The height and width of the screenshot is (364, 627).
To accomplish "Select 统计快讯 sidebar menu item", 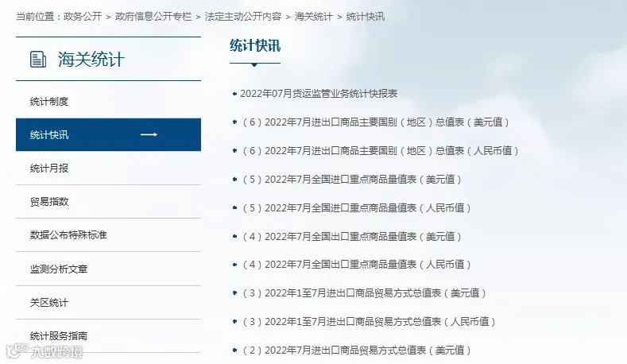I will [108, 135].
